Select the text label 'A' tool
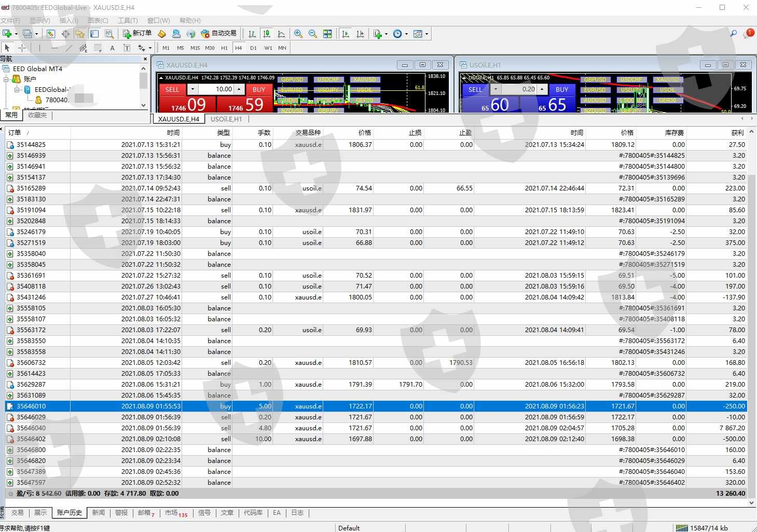 [x=112, y=48]
